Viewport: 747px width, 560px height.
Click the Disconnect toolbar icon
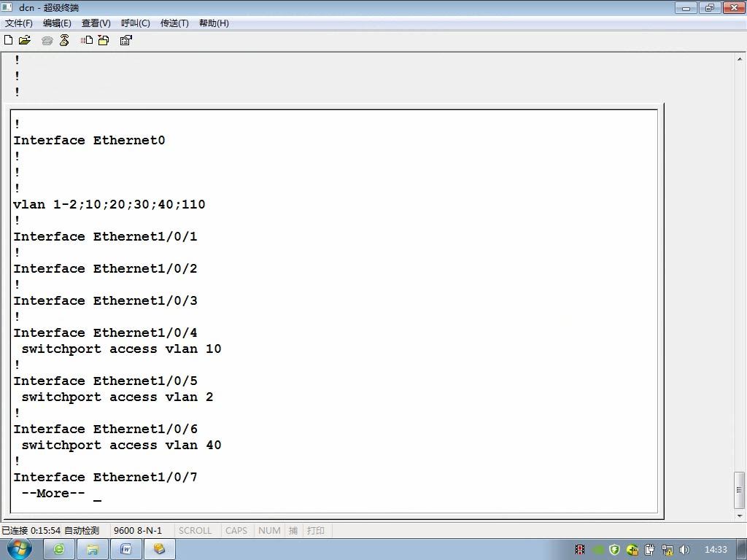[x=64, y=40]
